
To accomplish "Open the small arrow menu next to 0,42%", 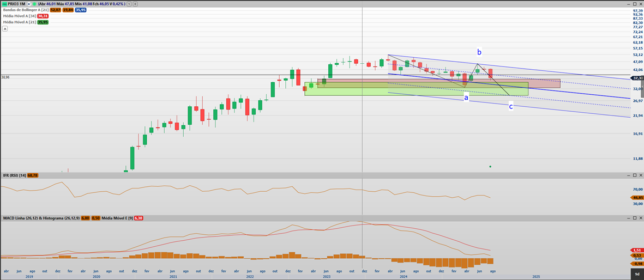I will [129, 4].
